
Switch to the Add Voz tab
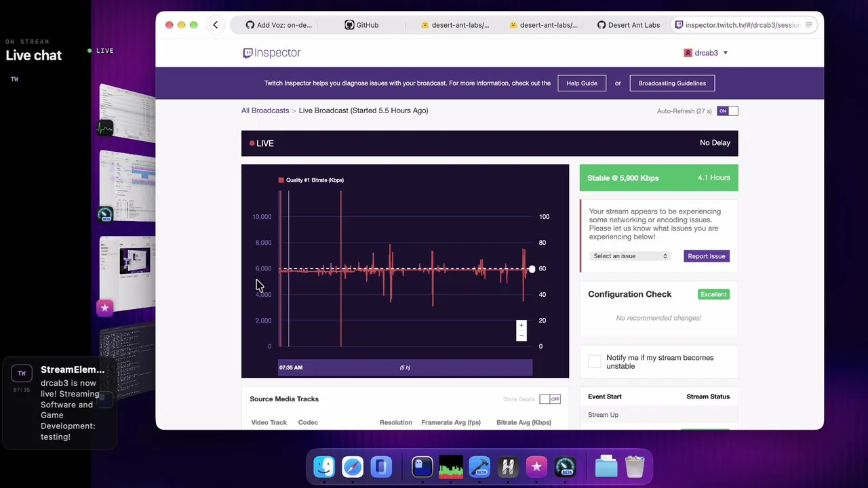[279, 25]
